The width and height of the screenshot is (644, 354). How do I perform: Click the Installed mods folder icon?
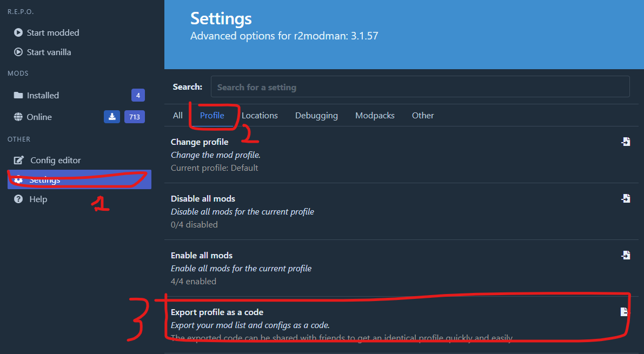tap(19, 96)
